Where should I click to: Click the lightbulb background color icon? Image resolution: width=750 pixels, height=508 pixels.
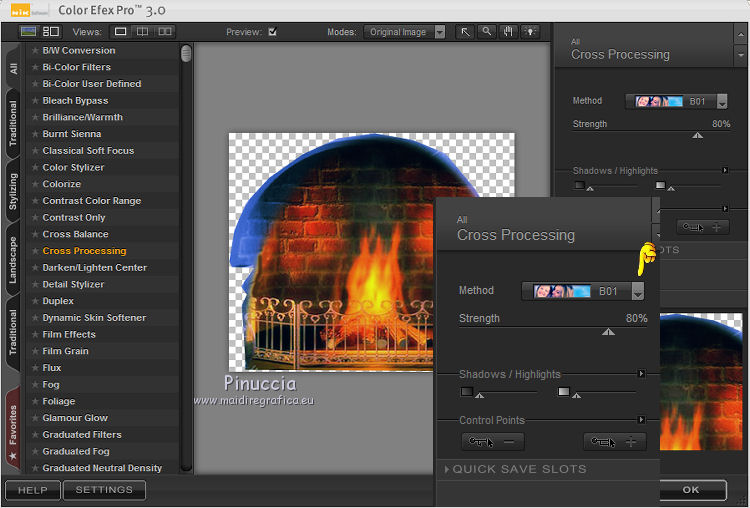coord(530,32)
